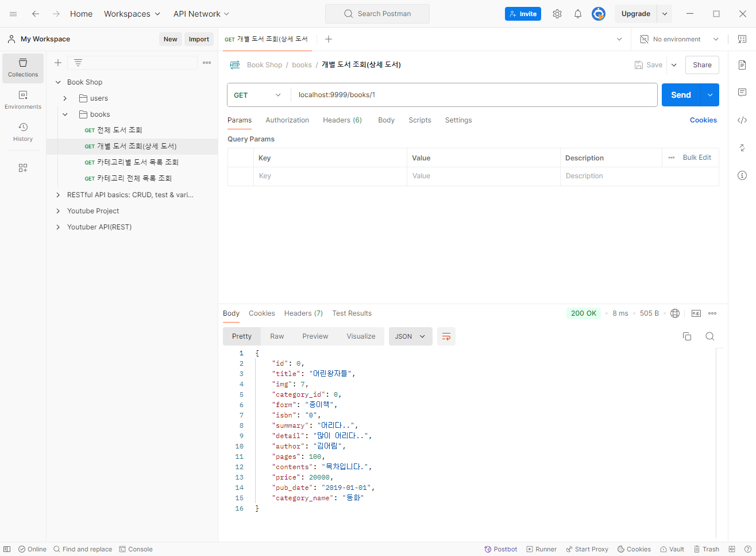Collapse Book Shop collection
The image size is (756, 556).
(58, 82)
